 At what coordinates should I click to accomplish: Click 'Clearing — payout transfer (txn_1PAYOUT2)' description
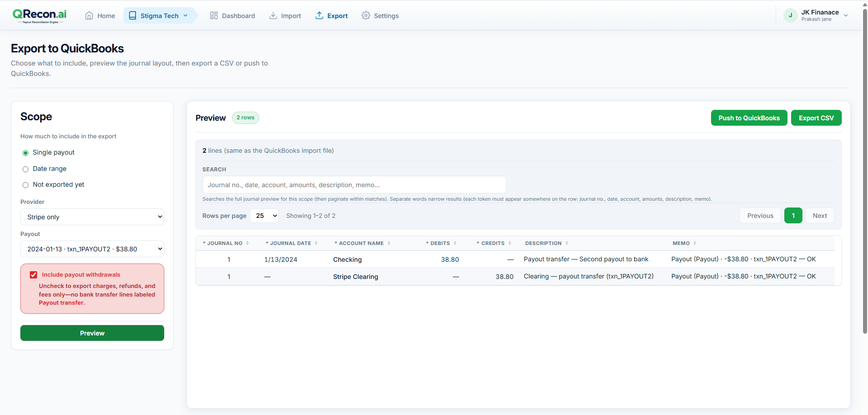click(588, 276)
